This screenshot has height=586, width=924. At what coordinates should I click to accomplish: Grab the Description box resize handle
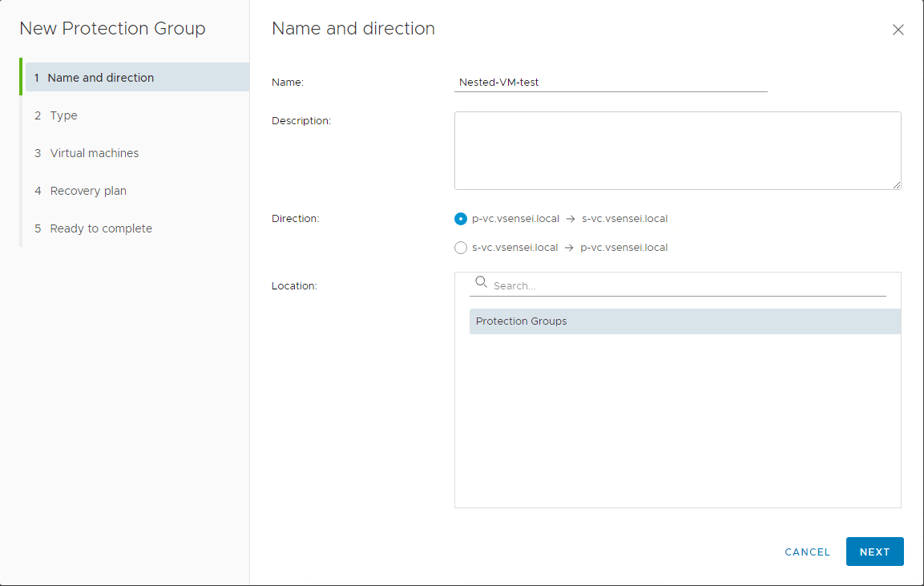coord(896,184)
